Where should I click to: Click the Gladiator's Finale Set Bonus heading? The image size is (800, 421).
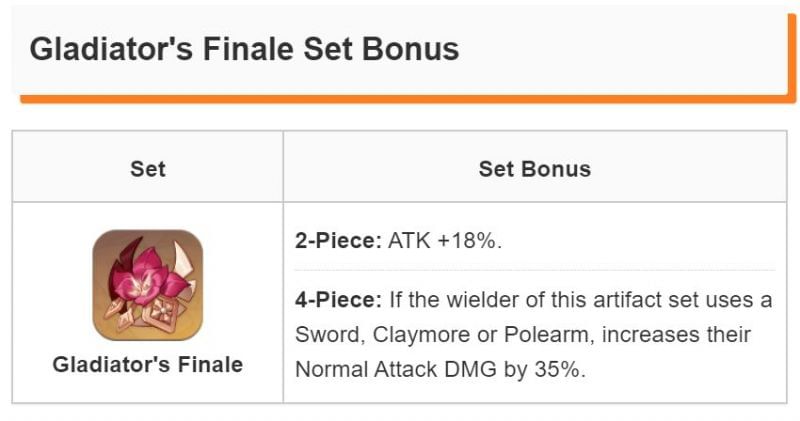click(x=244, y=49)
